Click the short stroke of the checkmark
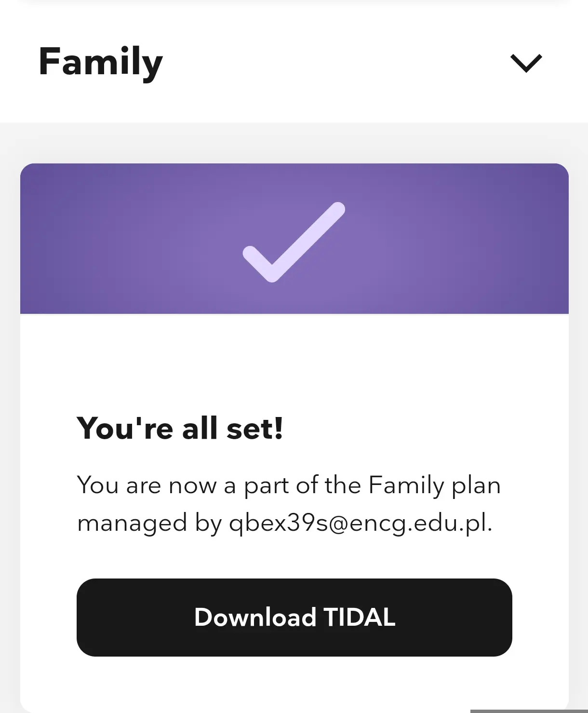The image size is (588, 713). [257, 264]
